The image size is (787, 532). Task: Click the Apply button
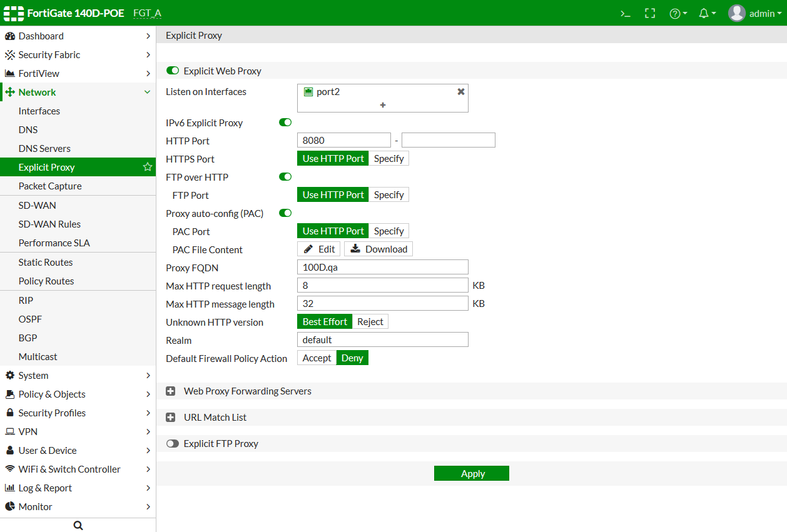click(472, 473)
